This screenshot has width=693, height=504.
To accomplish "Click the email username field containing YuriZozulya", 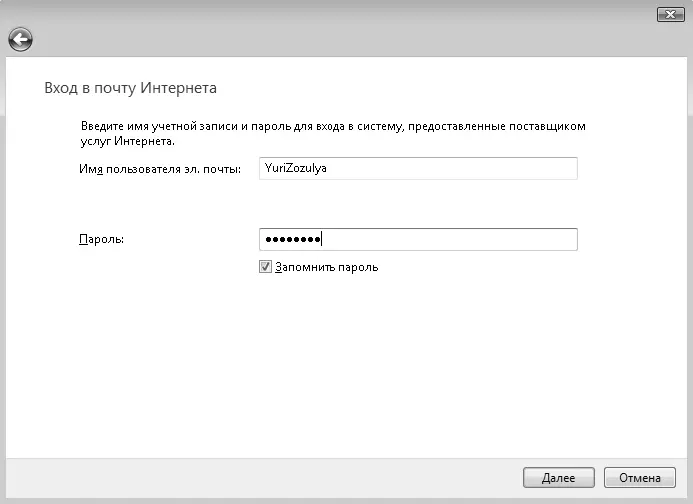I will point(418,168).
